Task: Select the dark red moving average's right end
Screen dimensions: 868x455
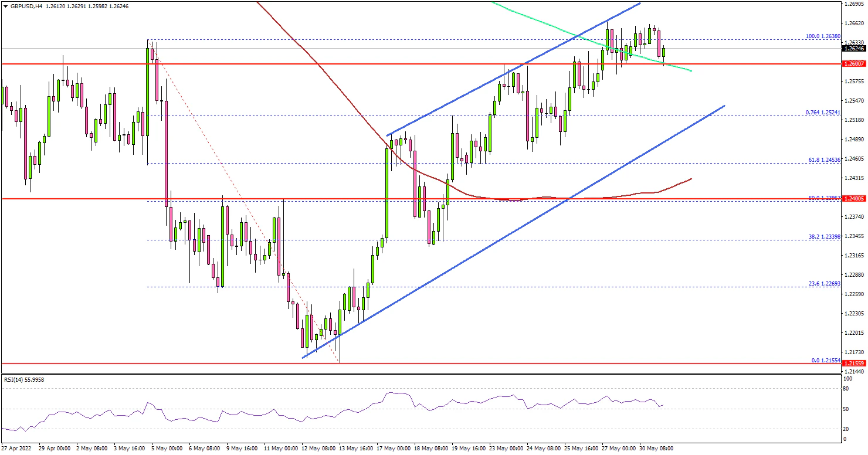Action: point(691,179)
